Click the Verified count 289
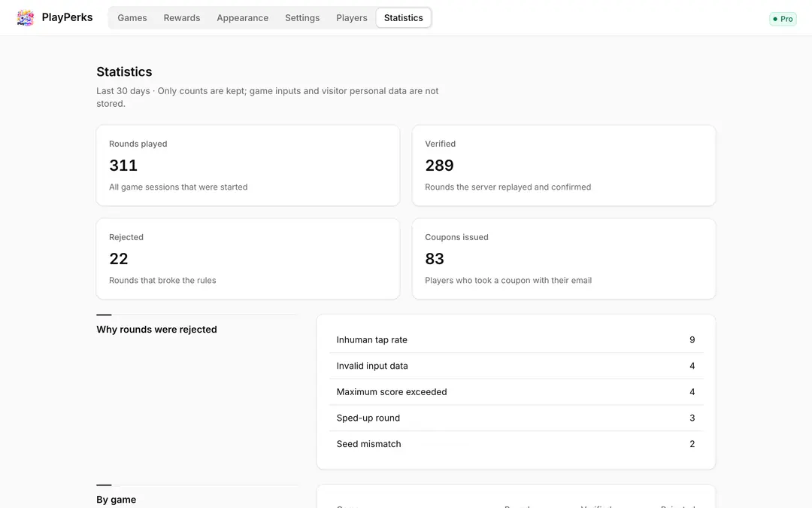The height and width of the screenshot is (508, 812). pos(439,166)
